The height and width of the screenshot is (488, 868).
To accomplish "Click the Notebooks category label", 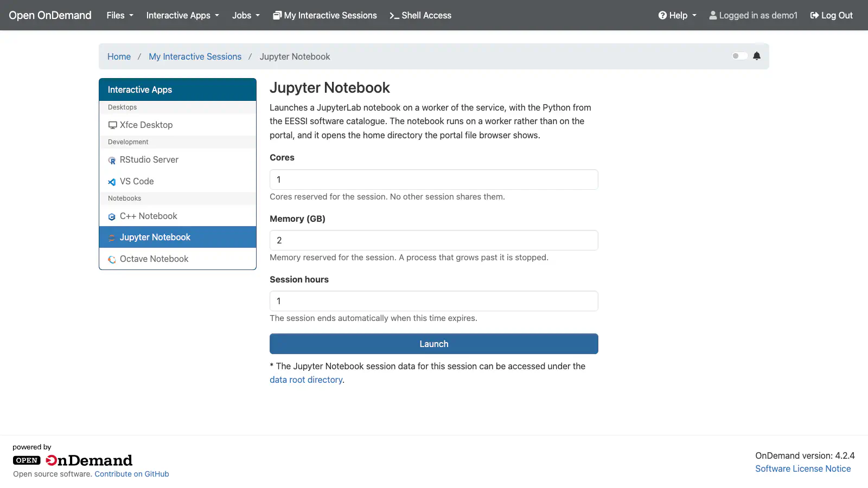I will tap(124, 198).
